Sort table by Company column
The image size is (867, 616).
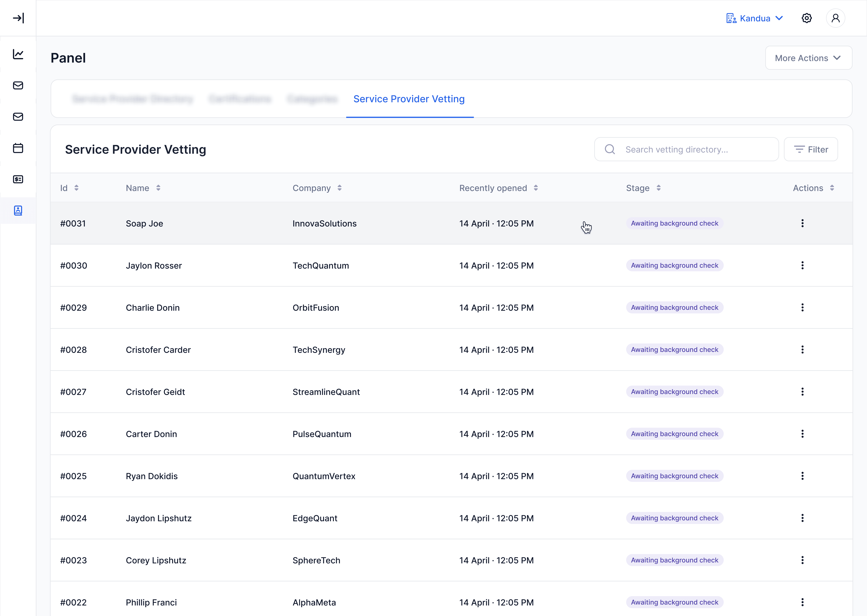tap(339, 188)
